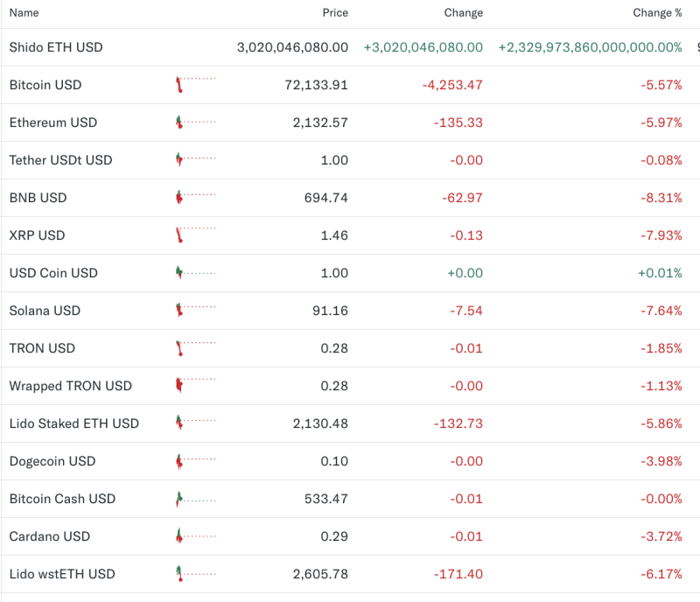
Task: Sort the table by the Name column
Action: point(24,13)
